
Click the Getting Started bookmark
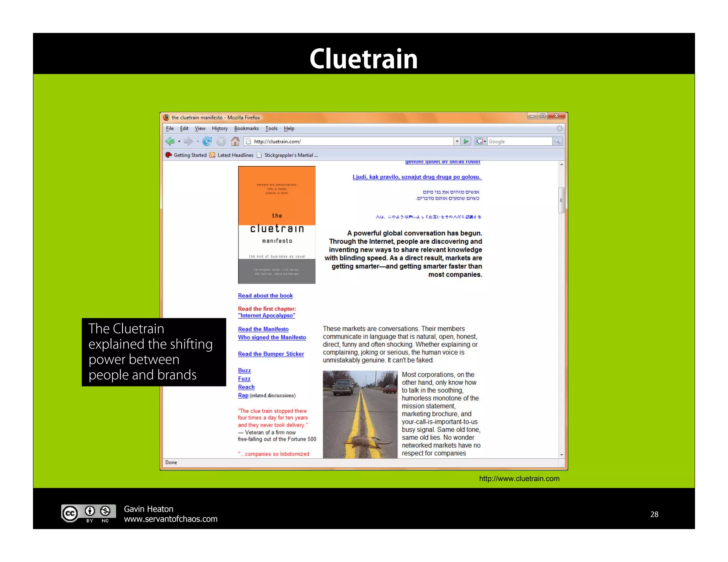[x=186, y=155]
